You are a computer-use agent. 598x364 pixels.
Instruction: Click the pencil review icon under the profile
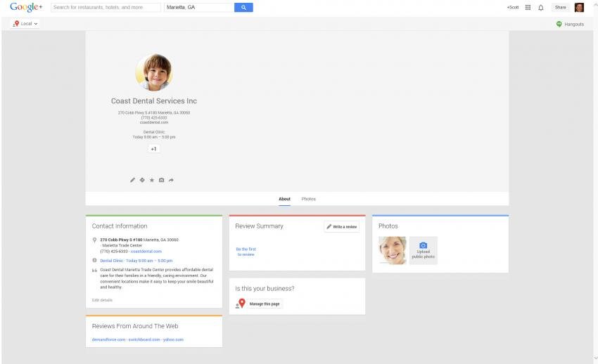(132, 180)
